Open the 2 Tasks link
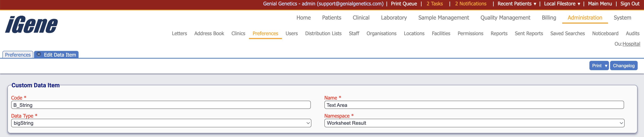 click(x=435, y=4)
